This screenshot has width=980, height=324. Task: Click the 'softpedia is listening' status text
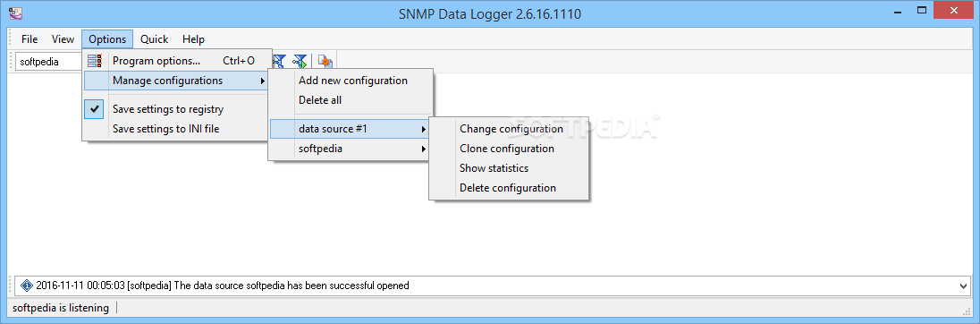click(x=61, y=308)
